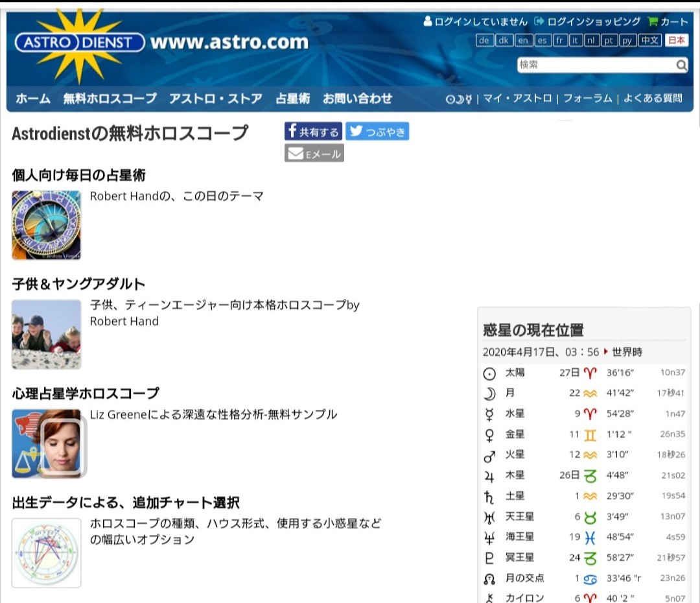Switch language to es
700x603 pixels.
542,40
